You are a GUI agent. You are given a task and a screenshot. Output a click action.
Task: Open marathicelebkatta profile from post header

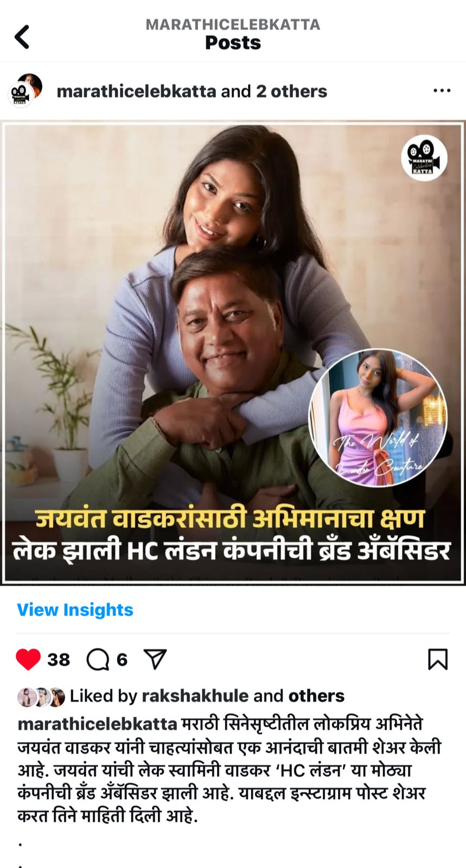136,91
